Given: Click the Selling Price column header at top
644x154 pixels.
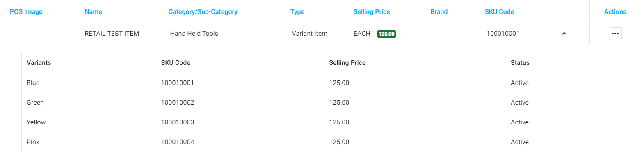Looking at the screenshot, I should tap(372, 12).
